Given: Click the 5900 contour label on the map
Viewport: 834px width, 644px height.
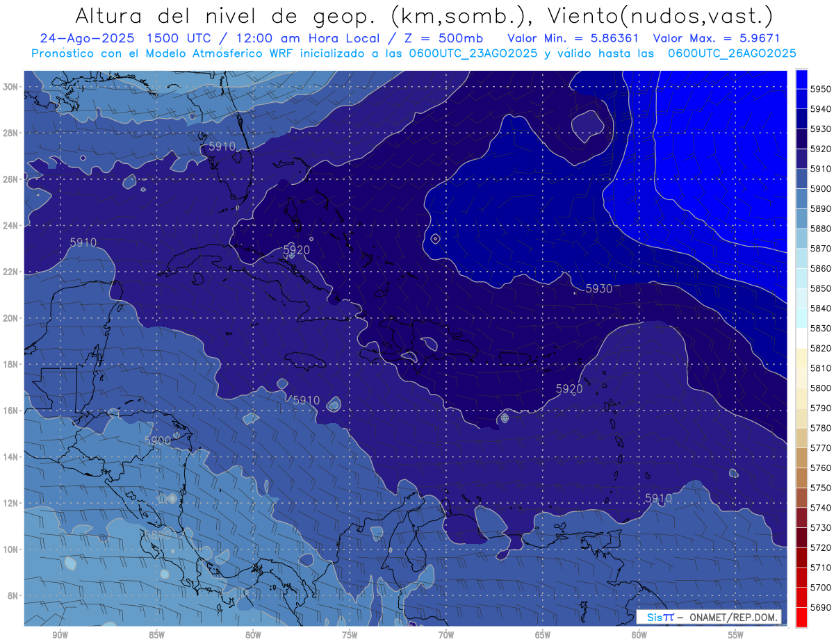Looking at the screenshot, I should point(158,441).
